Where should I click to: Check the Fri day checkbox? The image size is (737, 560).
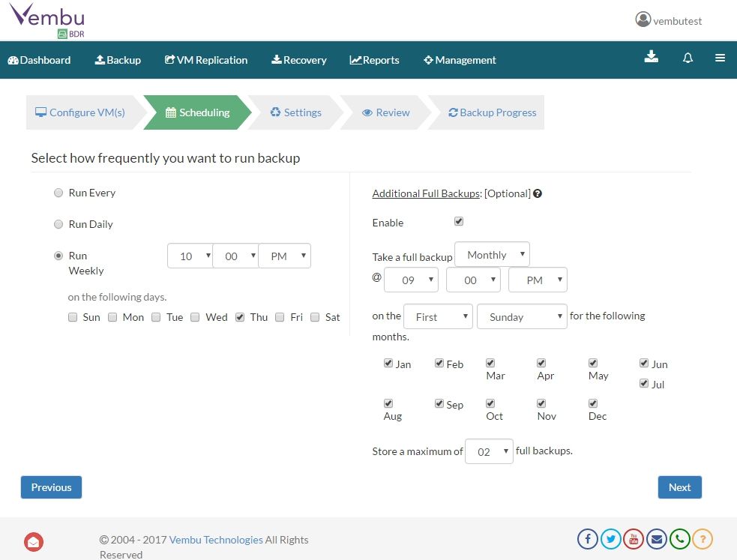pos(280,317)
